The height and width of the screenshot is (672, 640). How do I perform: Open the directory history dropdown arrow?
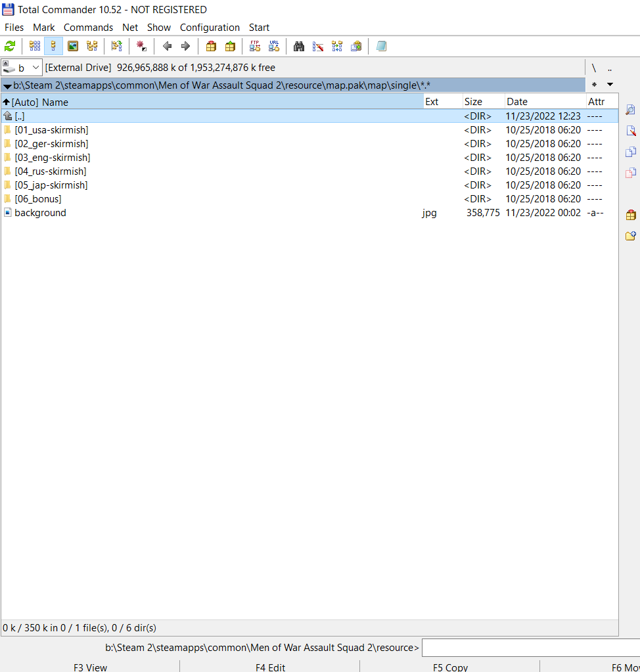[610, 85]
